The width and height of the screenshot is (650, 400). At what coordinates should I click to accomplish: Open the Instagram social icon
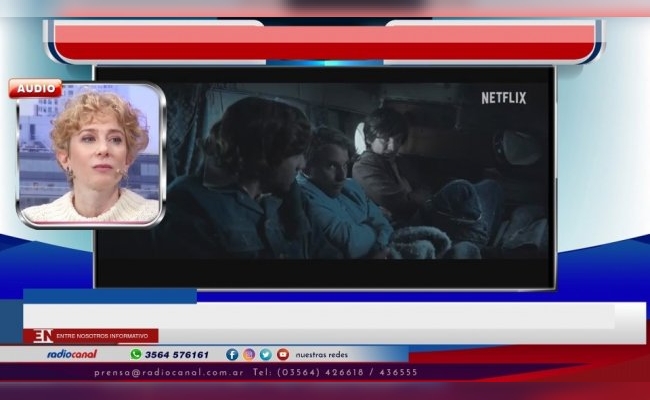(x=249, y=354)
